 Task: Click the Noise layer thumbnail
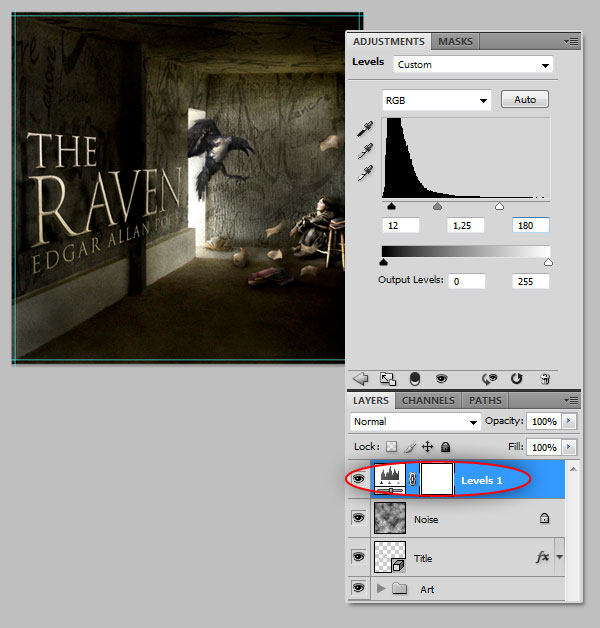coord(390,518)
